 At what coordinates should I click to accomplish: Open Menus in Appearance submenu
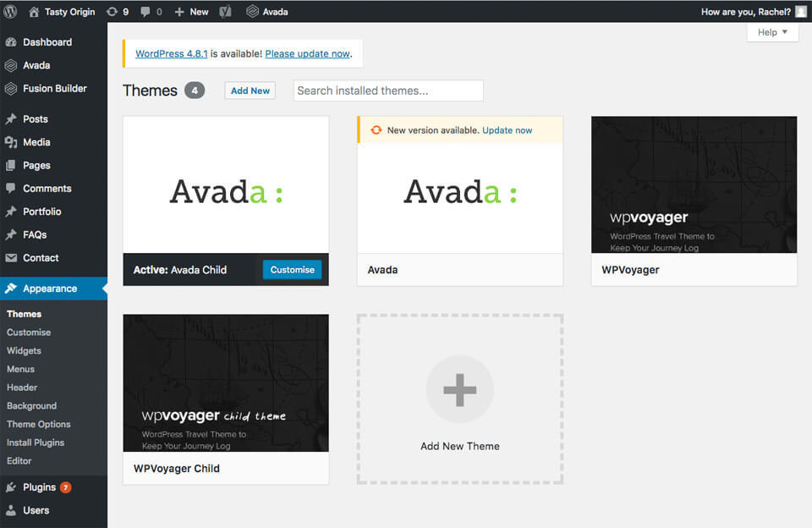click(20, 369)
